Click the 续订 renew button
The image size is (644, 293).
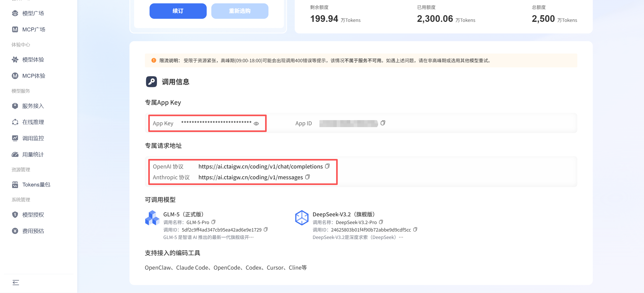click(x=178, y=11)
